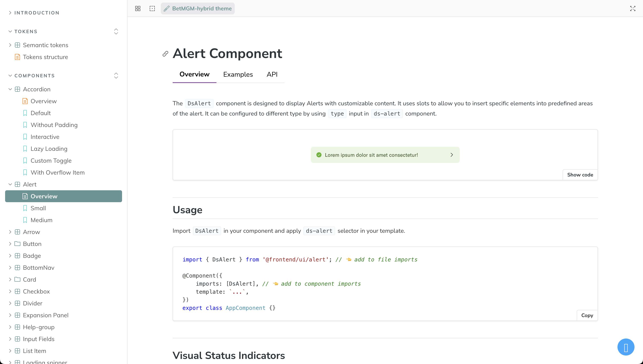Open the Tokens structure document
The width and height of the screenshot is (643, 364).
[x=45, y=57]
